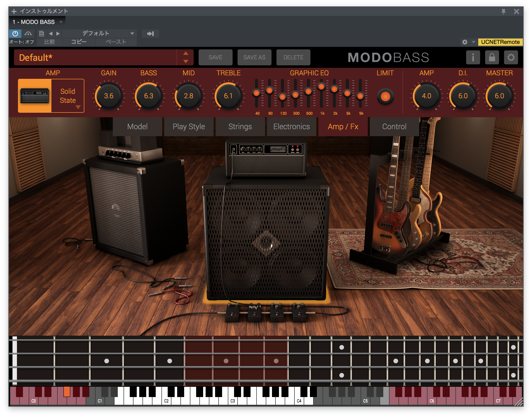Switch to the Electronics tab
The height and width of the screenshot is (417, 532).
click(x=291, y=126)
